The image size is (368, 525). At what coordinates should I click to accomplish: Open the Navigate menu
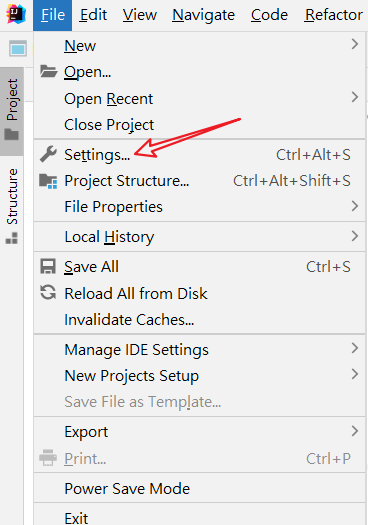click(x=203, y=15)
